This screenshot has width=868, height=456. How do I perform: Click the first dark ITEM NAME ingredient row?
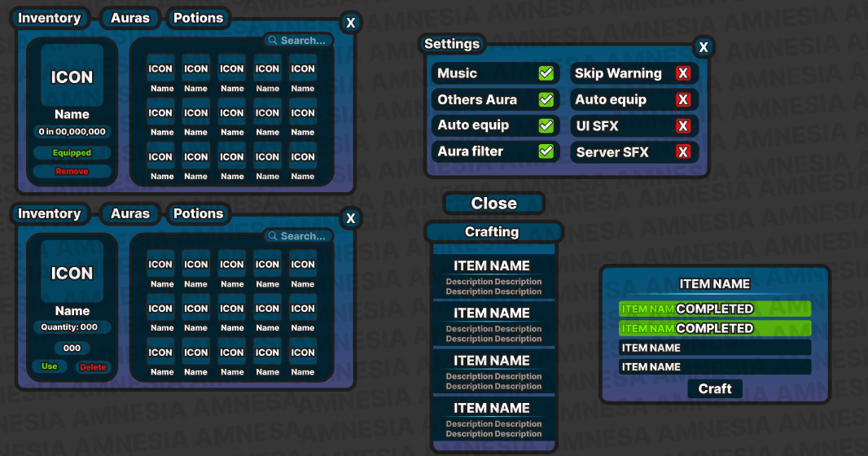pyautogui.click(x=715, y=348)
